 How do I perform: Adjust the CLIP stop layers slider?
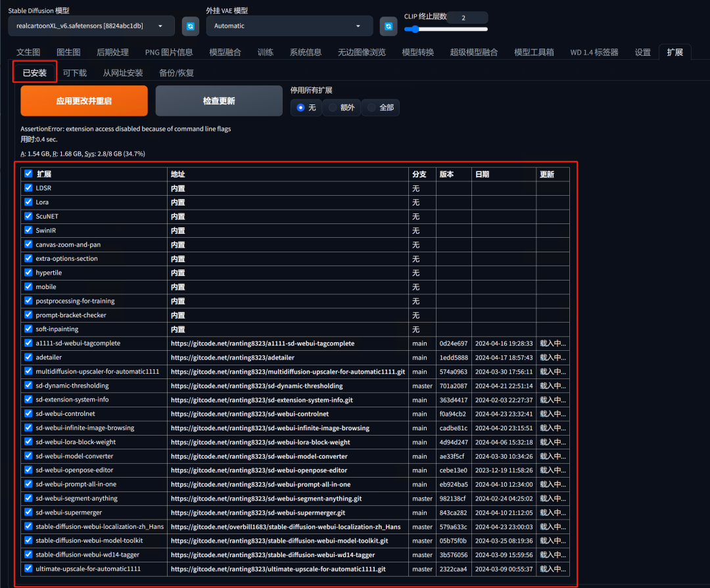[x=446, y=30]
